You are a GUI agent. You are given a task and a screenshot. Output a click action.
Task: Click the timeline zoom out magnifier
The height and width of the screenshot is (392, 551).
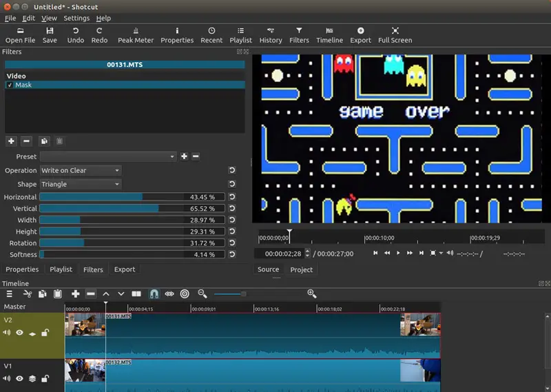tap(202, 294)
